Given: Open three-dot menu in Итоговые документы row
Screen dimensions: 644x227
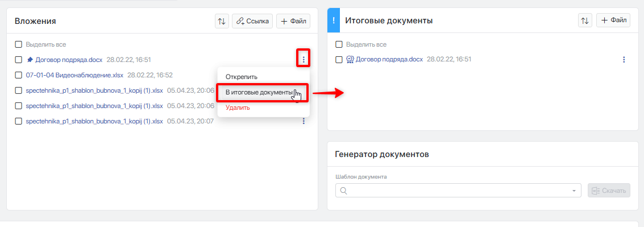Looking at the screenshot, I should click(624, 60).
